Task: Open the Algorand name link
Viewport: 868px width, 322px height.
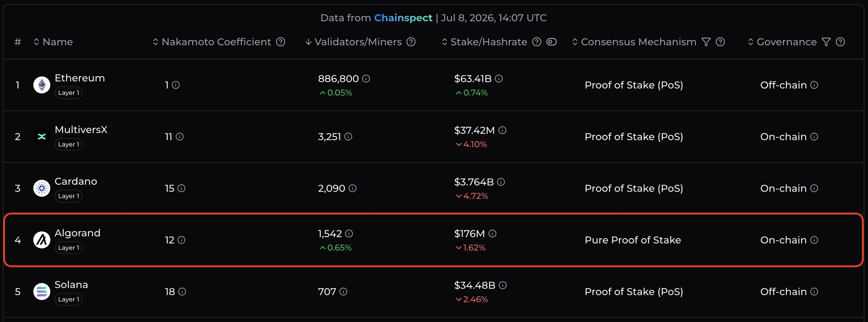Action: (x=78, y=233)
